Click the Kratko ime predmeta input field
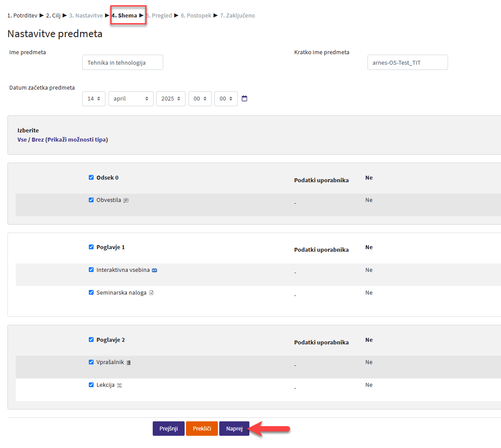501x448 pixels. (407, 63)
